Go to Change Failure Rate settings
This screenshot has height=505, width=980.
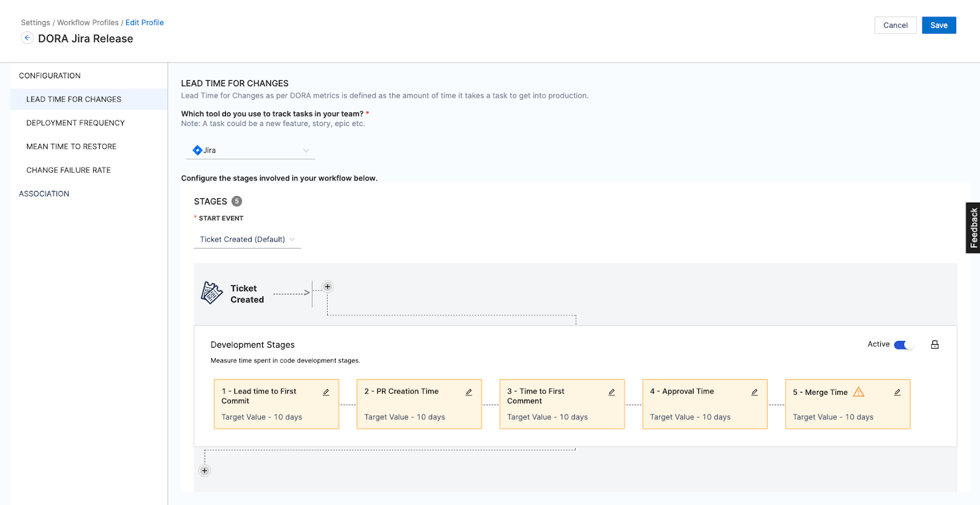pyautogui.click(x=69, y=170)
